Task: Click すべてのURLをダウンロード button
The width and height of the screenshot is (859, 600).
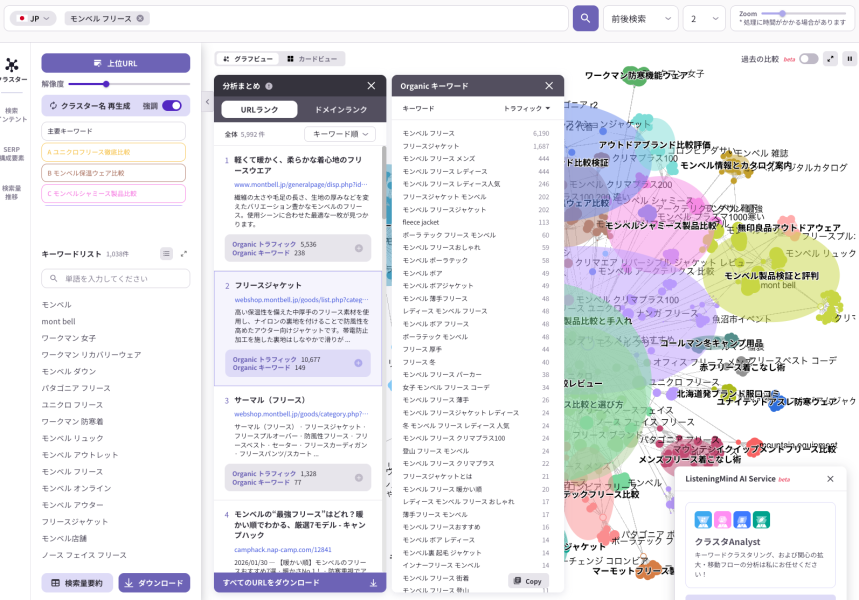Action: (300, 582)
